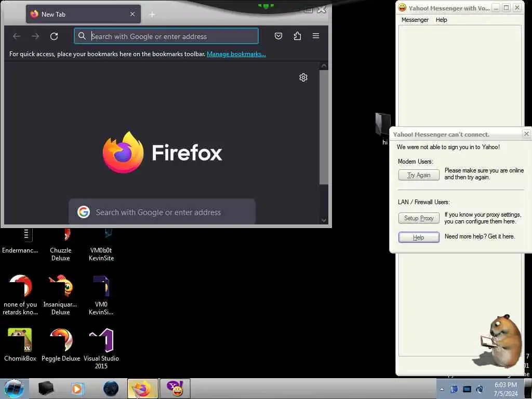Click the taskbar clock showing 6:03 PM
Screen dimensions: 532x399
pyautogui.click(x=506, y=389)
